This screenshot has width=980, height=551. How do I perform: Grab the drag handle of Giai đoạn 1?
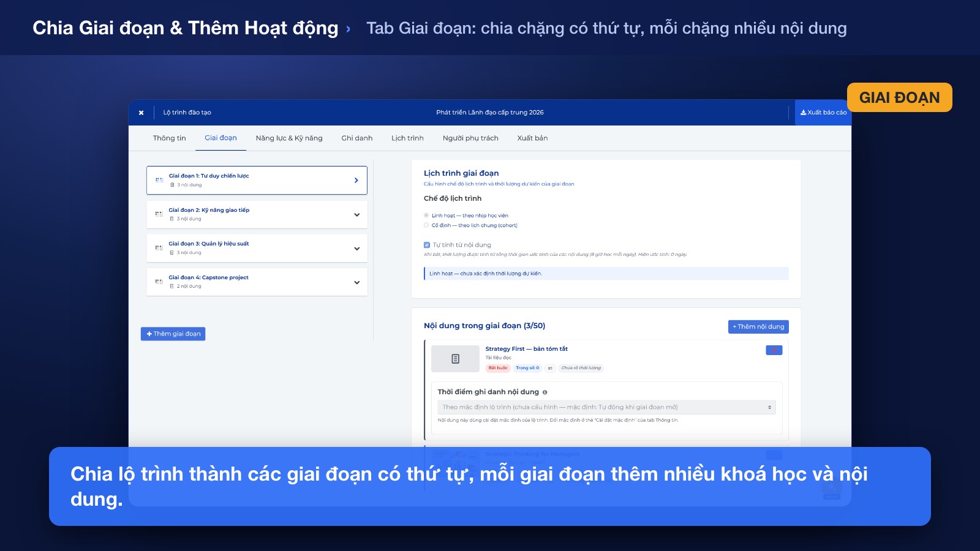pyautogui.click(x=159, y=180)
